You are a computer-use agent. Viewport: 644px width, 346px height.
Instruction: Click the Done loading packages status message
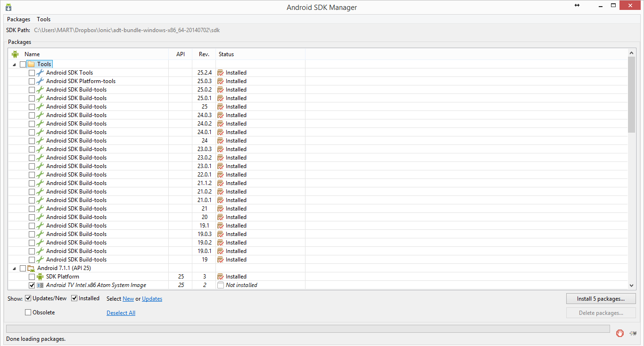pyautogui.click(x=36, y=339)
